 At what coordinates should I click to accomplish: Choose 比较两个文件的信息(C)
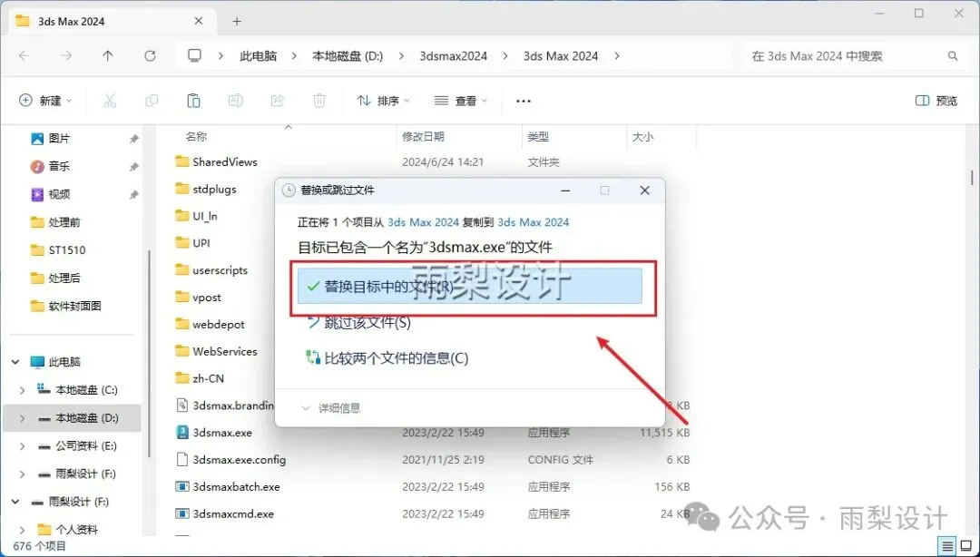[387, 358]
